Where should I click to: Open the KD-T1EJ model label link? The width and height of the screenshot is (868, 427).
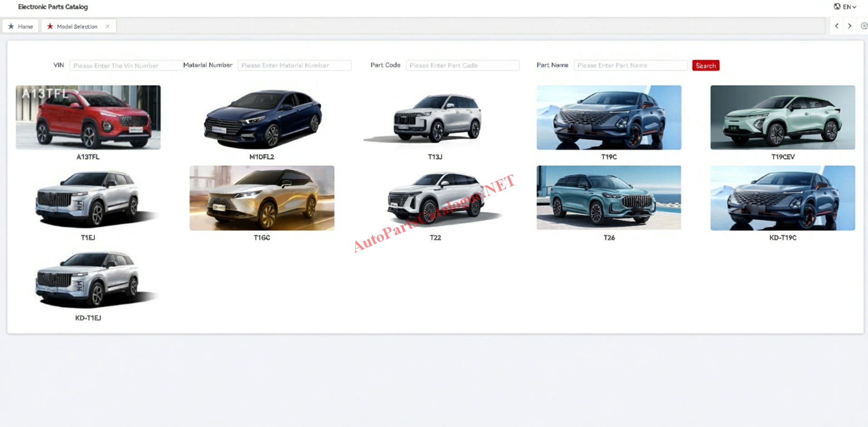point(88,318)
